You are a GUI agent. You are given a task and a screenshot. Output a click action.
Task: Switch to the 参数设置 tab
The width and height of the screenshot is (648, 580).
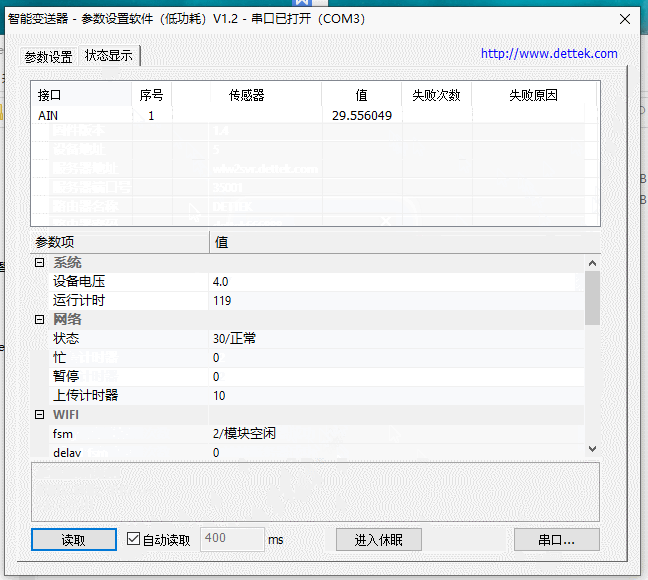pyautogui.click(x=48, y=57)
